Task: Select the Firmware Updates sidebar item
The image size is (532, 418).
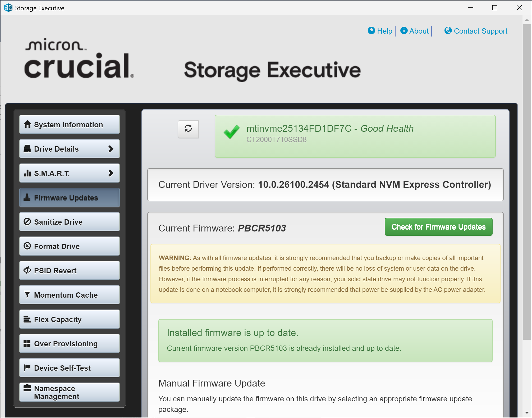Action: 70,197
